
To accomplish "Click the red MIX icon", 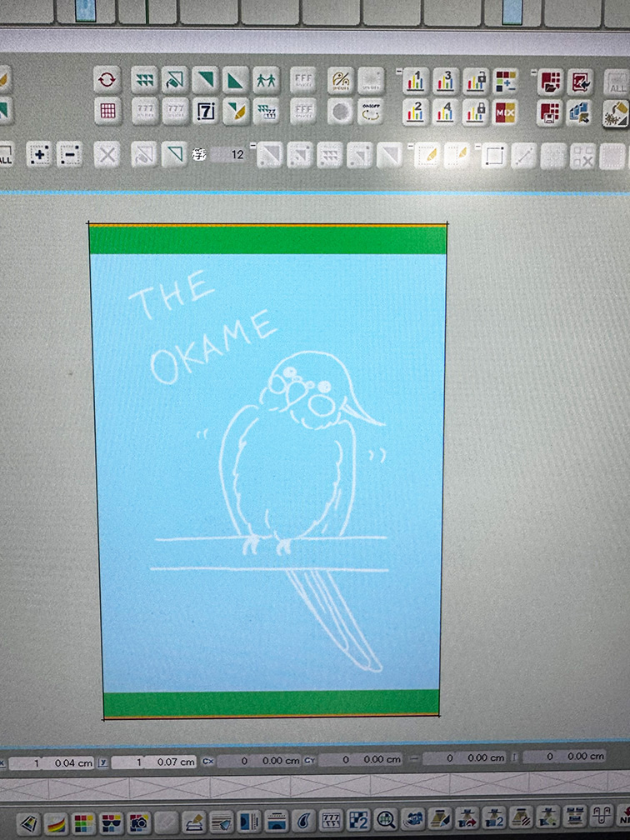I will 505,112.
